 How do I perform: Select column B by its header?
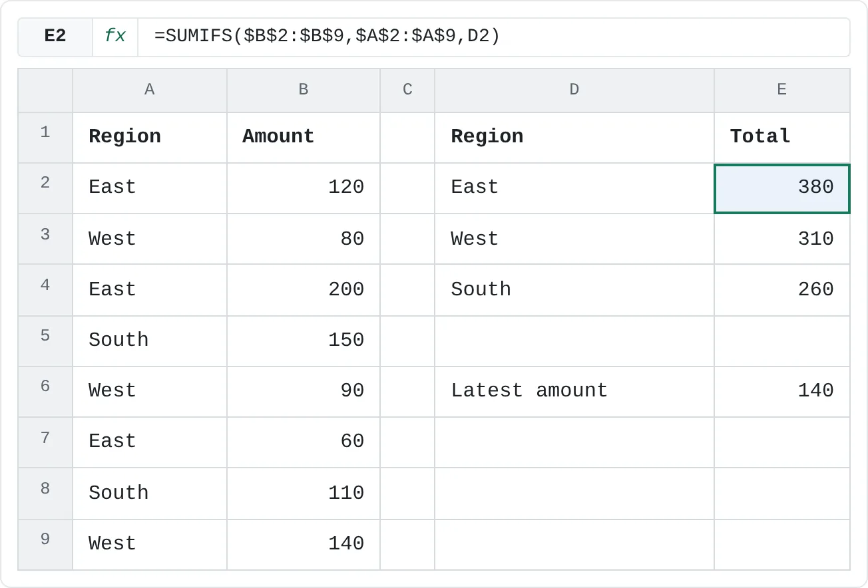pos(304,90)
